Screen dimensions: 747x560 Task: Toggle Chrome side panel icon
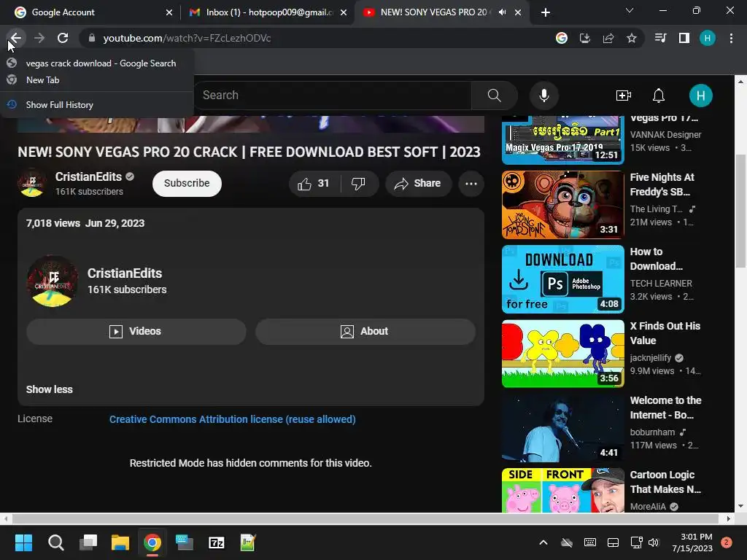pyautogui.click(x=684, y=38)
